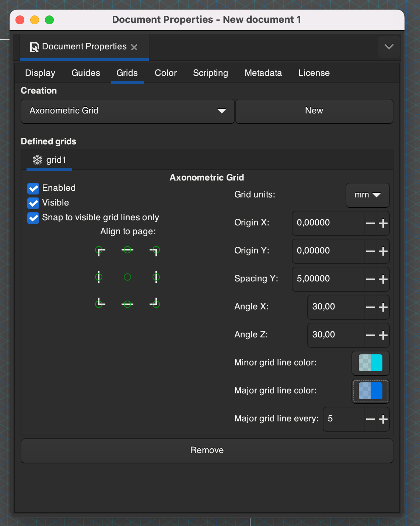Expand the panel chevron menu
Image resolution: width=420 pixels, height=526 pixels.
coord(389,47)
